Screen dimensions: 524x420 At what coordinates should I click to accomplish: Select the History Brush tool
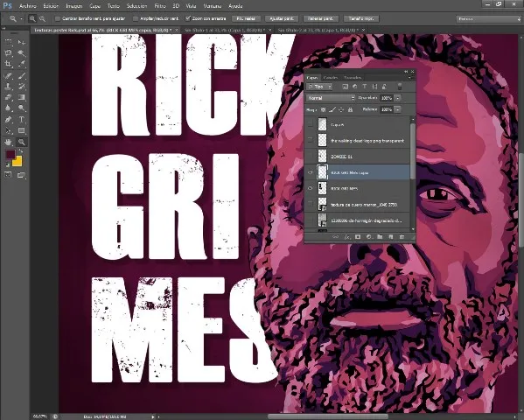pyautogui.click(x=21, y=87)
